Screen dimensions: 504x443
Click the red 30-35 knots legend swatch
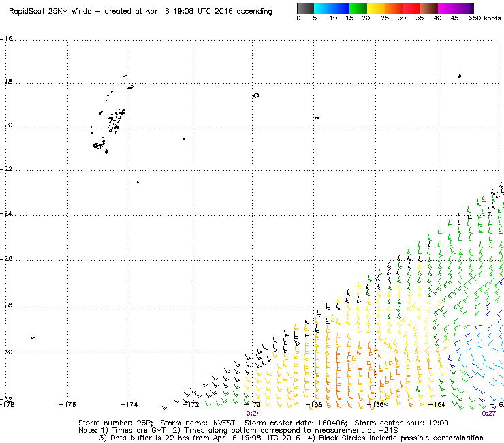point(411,8)
